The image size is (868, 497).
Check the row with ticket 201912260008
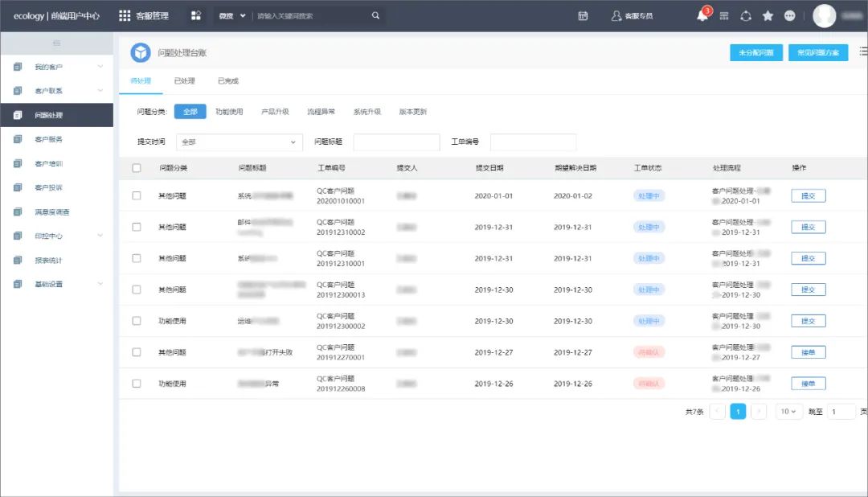(x=137, y=384)
